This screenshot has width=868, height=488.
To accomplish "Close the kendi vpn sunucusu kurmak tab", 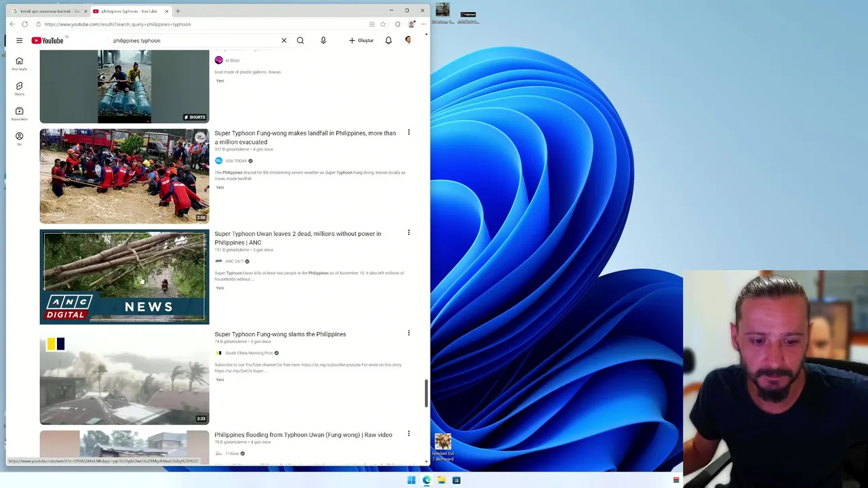I will [85, 11].
